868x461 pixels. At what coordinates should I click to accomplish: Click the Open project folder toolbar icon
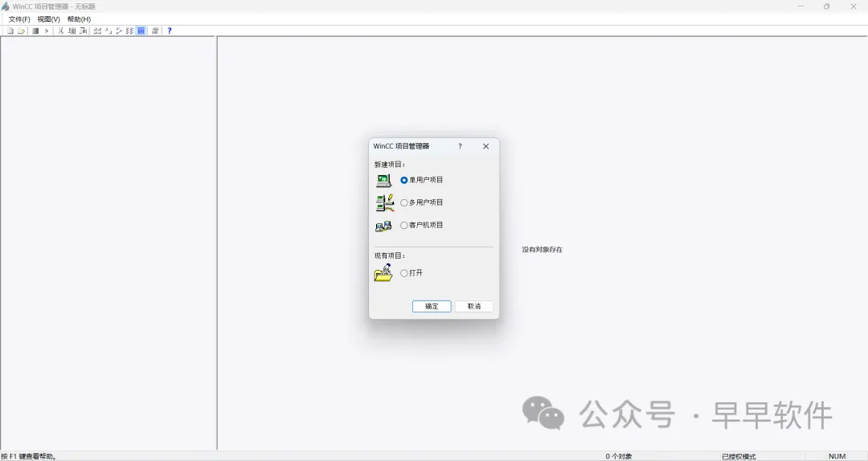pyautogui.click(x=21, y=31)
